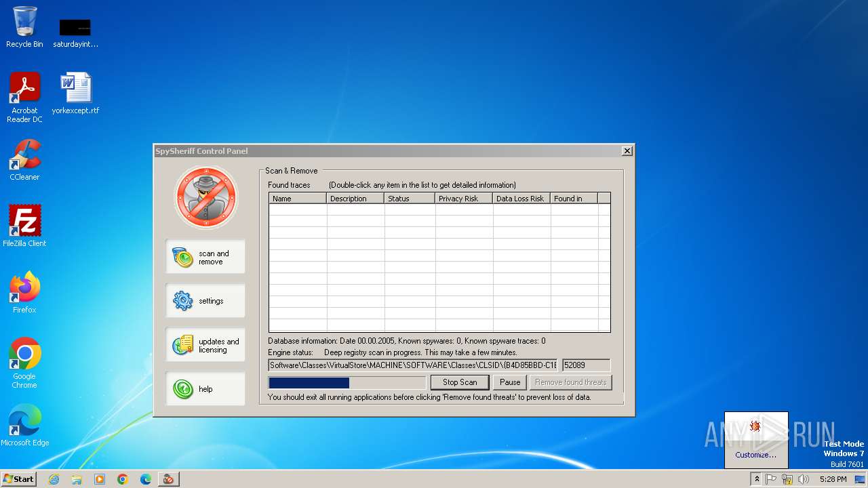Click the scan progress bar
The height and width of the screenshot is (488, 868).
coord(347,383)
